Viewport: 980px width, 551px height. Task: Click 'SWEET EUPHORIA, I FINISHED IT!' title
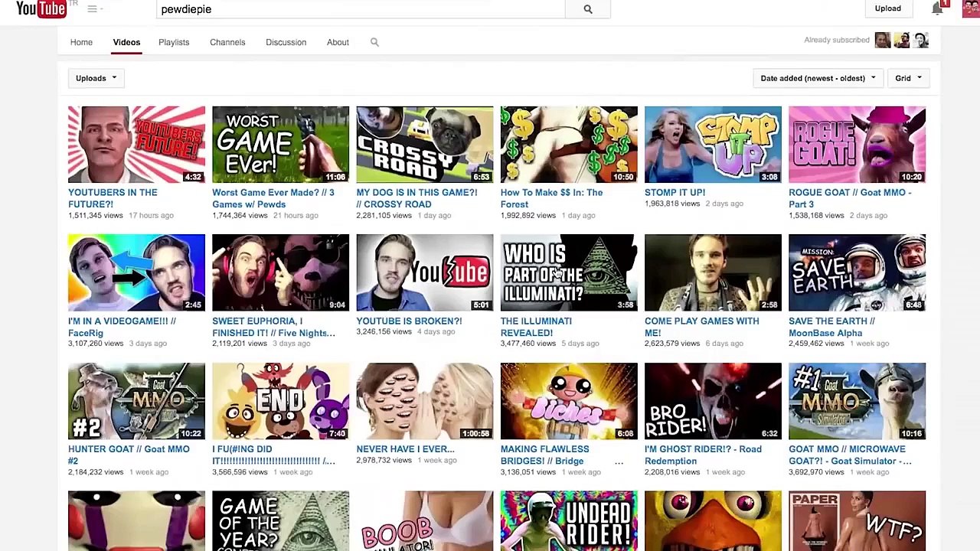[273, 327]
